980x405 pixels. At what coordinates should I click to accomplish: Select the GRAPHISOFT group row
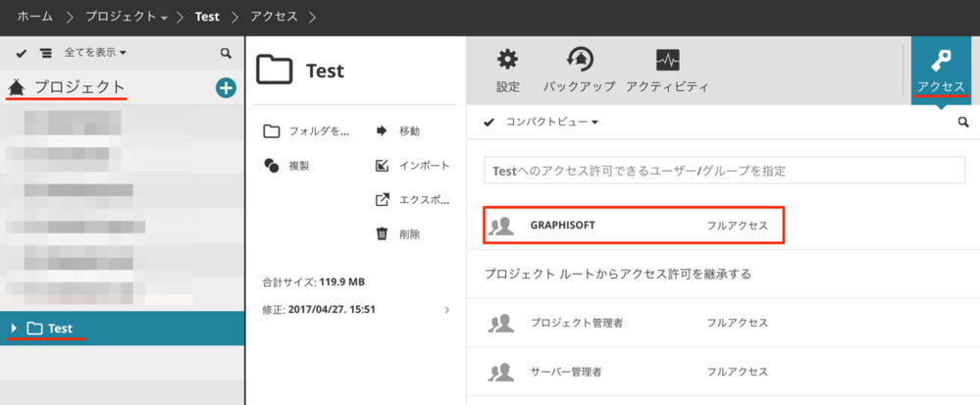[x=634, y=226]
